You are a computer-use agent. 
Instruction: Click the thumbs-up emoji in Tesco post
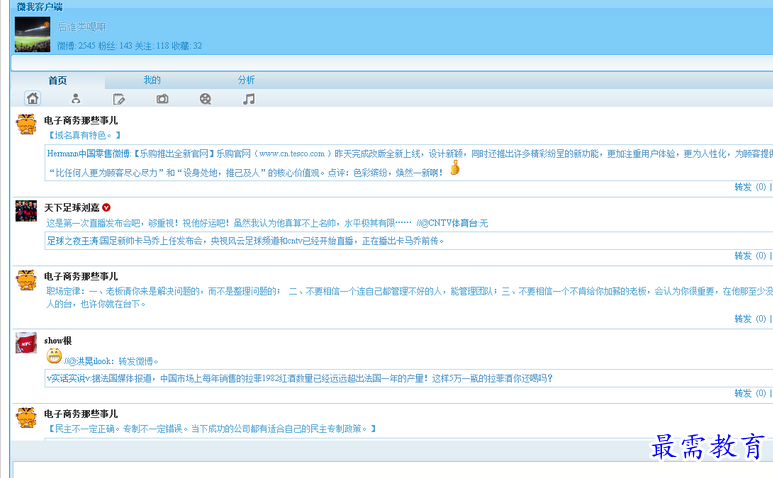pyautogui.click(x=455, y=168)
